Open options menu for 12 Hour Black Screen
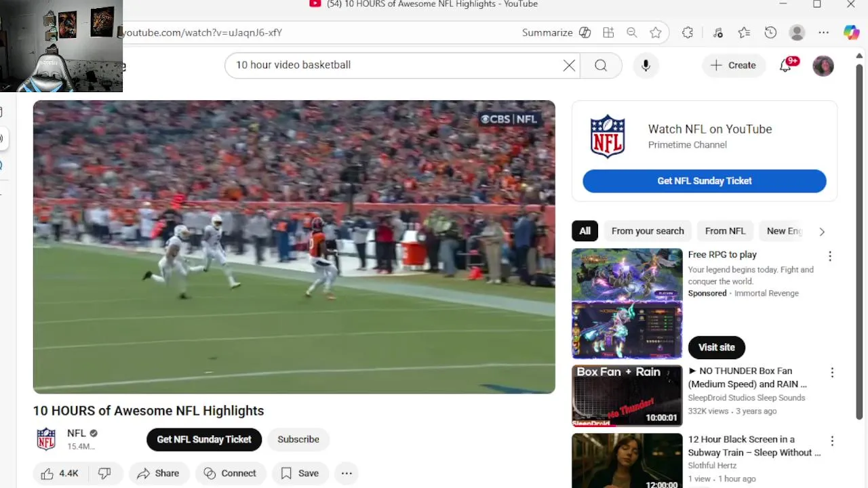 832,441
